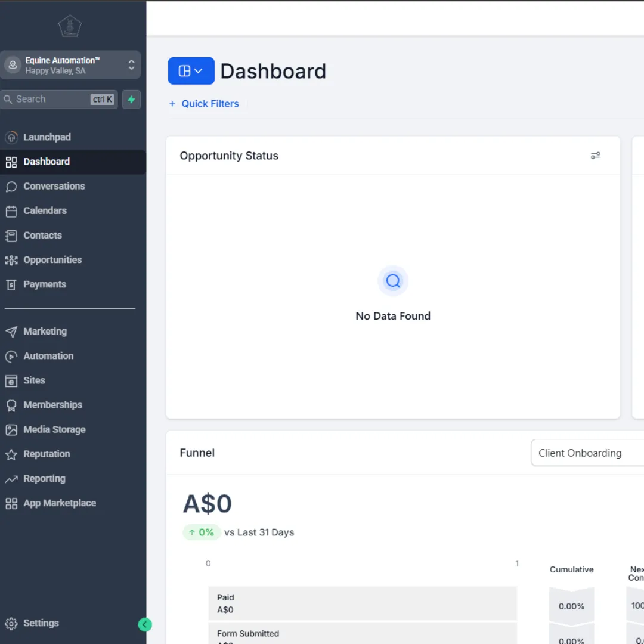Screen dimensions: 644x644
Task: Click the company logo at sidebar top
Action: click(x=70, y=26)
